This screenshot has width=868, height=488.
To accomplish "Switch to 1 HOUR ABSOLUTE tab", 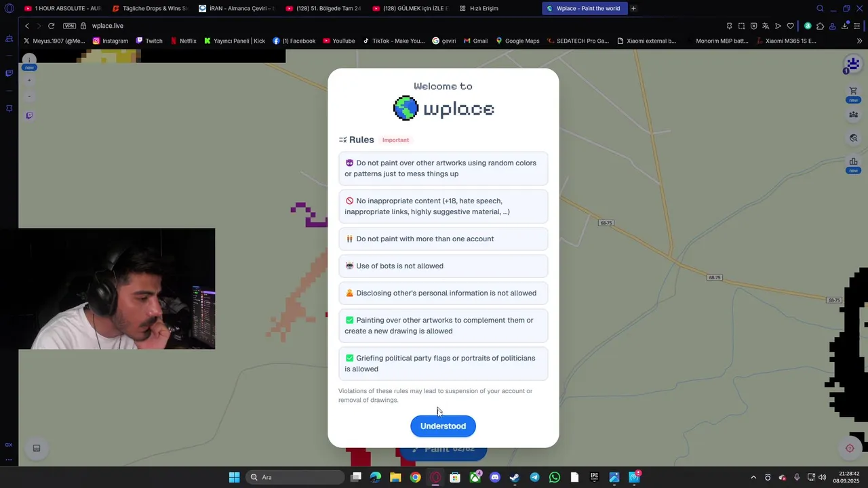I will click(62, 8).
